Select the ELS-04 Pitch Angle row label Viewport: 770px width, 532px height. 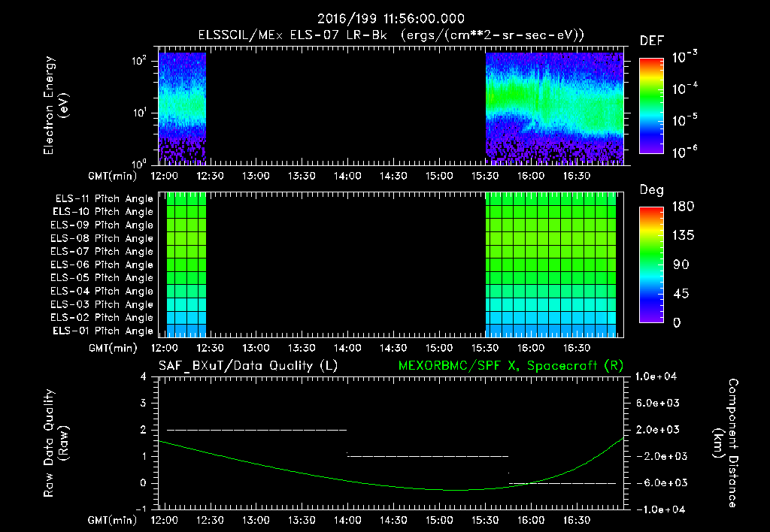click(102, 291)
